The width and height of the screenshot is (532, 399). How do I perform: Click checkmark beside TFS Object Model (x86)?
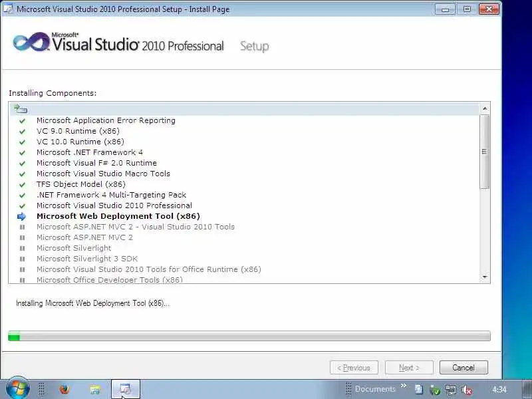pos(22,185)
